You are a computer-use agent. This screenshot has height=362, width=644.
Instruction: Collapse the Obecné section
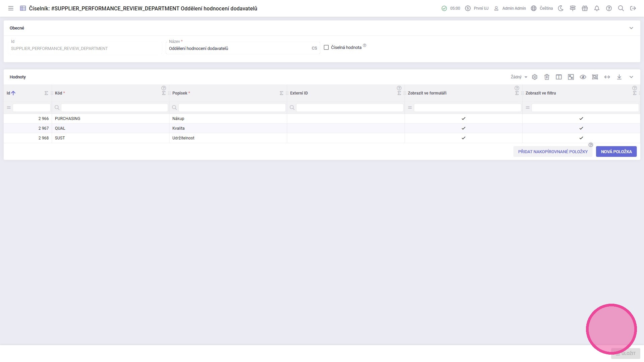(x=631, y=28)
